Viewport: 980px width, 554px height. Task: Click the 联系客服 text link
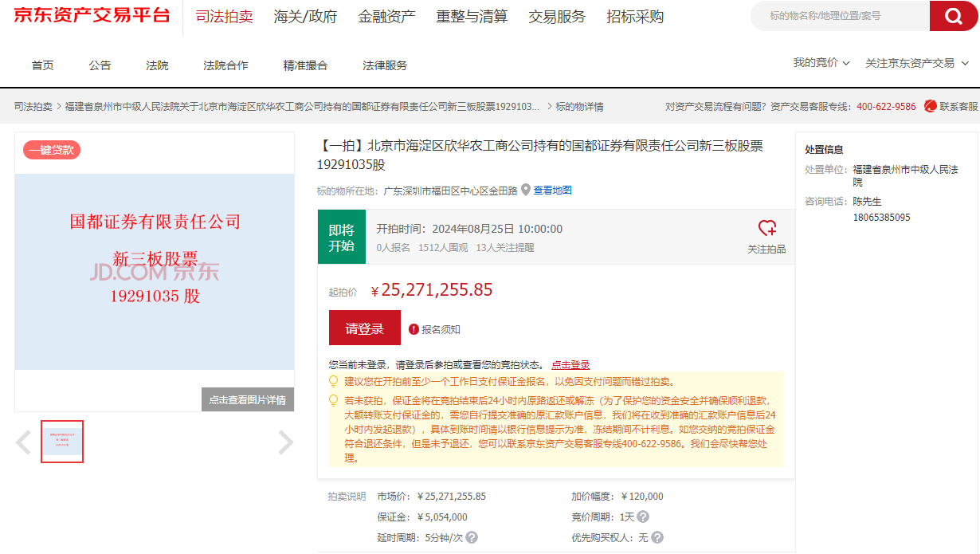958,106
